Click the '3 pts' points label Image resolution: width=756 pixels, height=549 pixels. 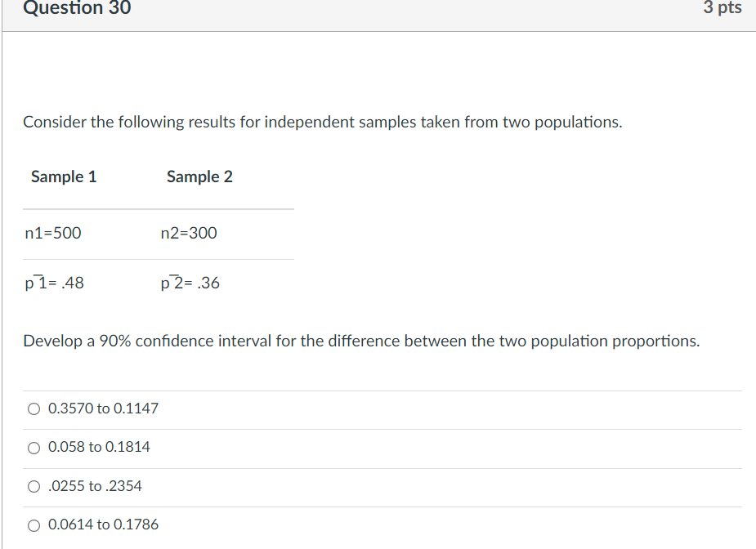point(722,8)
